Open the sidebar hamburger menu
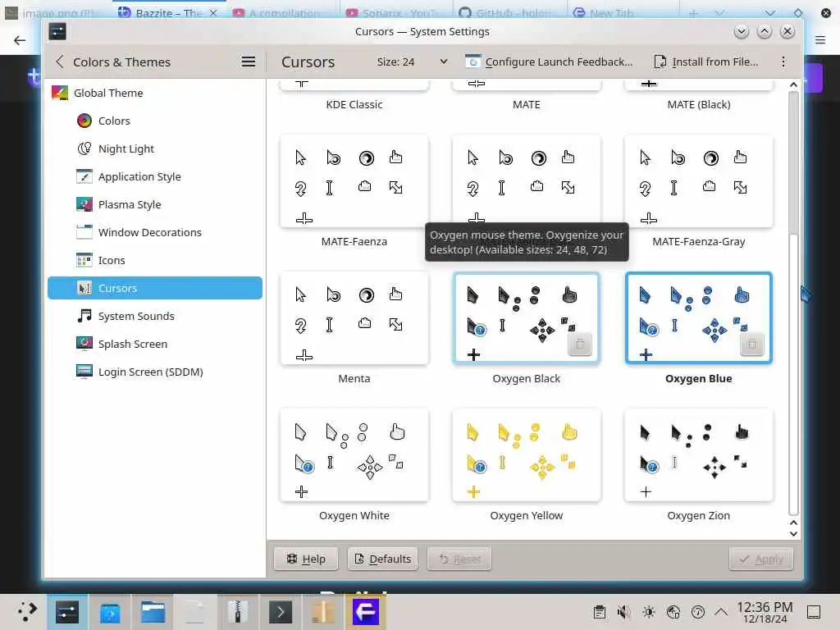 point(248,62)
